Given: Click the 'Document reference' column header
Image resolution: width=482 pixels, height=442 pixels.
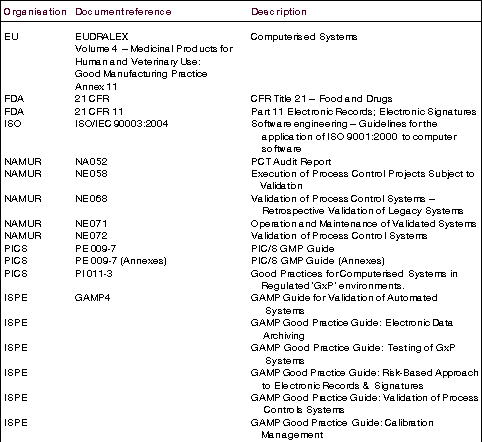Looking at the screenshot, I should pyautogui.click(x=123, y=12).
